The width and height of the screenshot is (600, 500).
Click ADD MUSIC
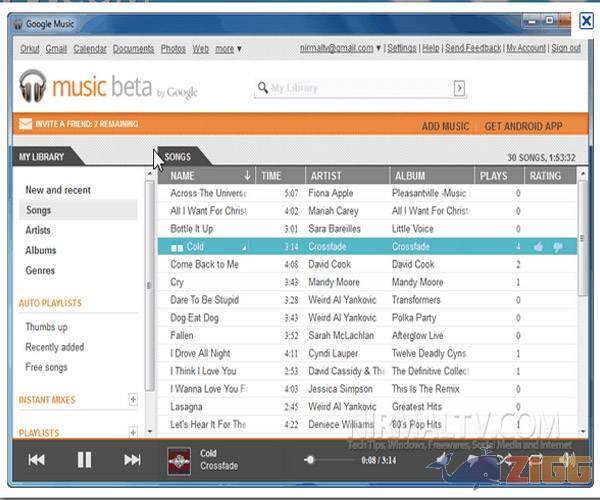point(445,126)
